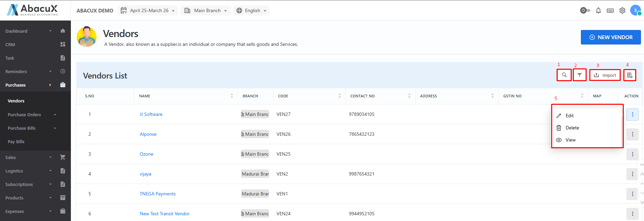Open the April 25-March 26 period dropdown

tap(148, 10)
